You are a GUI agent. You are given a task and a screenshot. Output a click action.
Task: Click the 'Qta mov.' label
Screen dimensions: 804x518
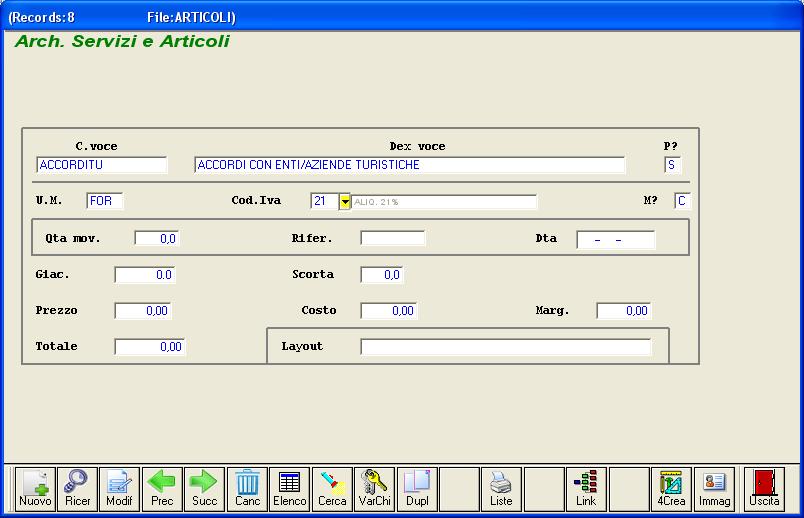(x=73, y=238)
